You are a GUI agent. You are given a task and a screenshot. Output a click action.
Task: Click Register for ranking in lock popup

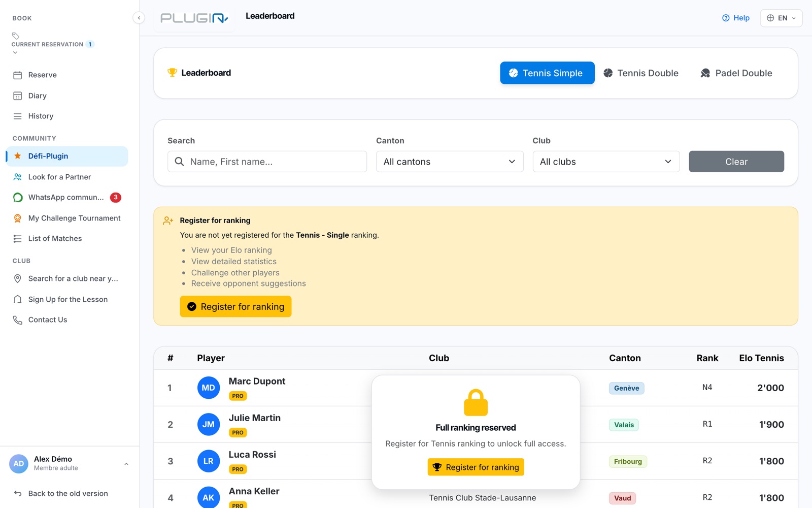476,467
